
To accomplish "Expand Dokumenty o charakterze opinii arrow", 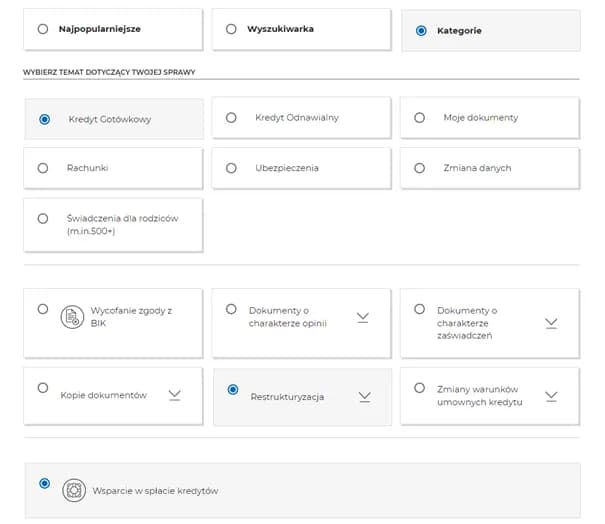I will click(363, 317).
